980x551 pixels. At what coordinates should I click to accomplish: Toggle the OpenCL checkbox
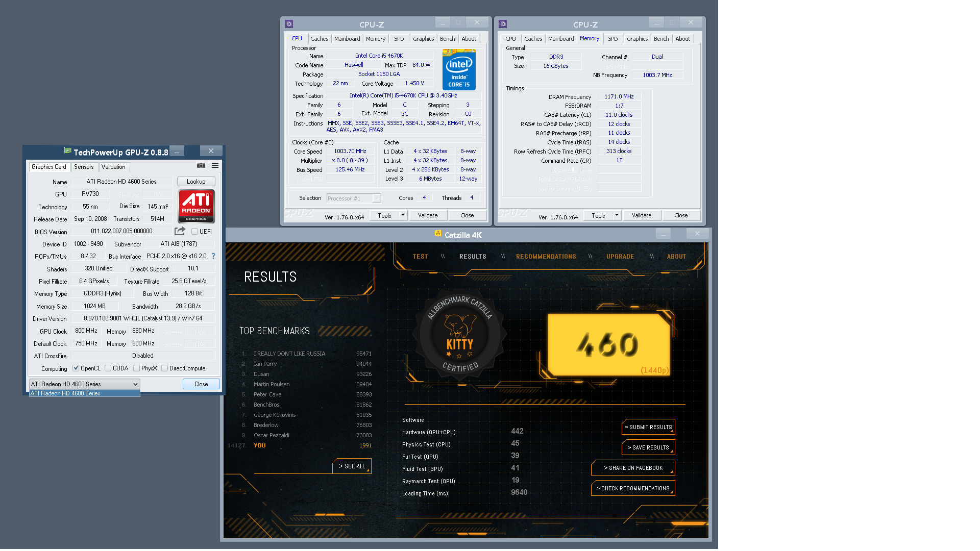[x=76, y=368]
